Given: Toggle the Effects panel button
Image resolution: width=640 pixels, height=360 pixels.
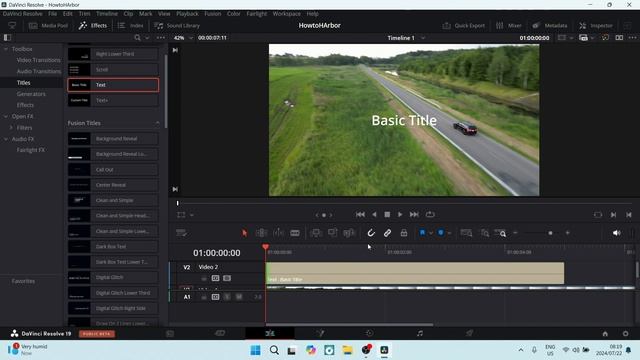Looking at the screenshot, I should point(93,25).
